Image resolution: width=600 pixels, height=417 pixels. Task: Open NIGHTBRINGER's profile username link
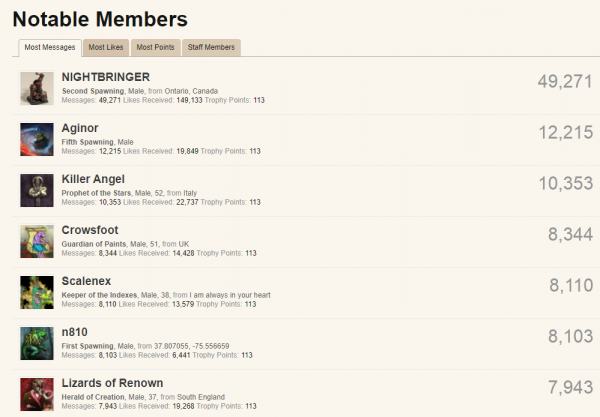tap(106, 77)
